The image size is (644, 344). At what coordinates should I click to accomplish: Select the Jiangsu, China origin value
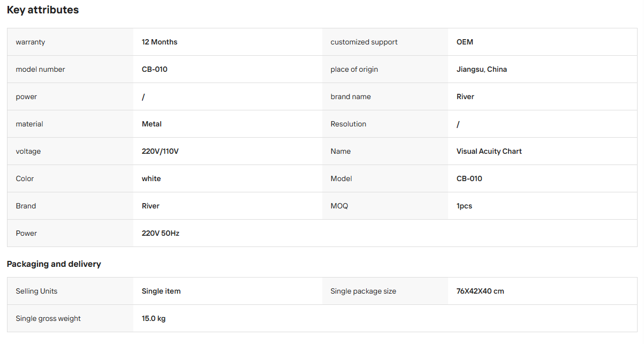(x=482, y=69)
